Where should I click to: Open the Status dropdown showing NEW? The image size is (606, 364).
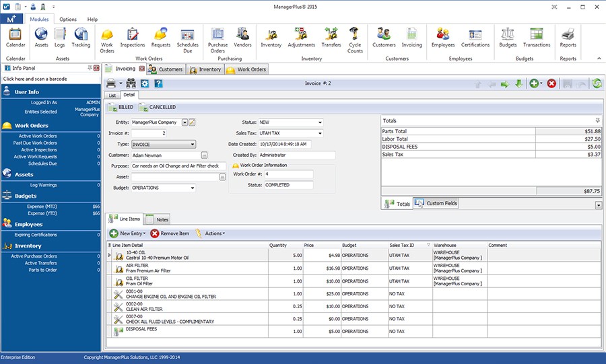pos(320,122)
